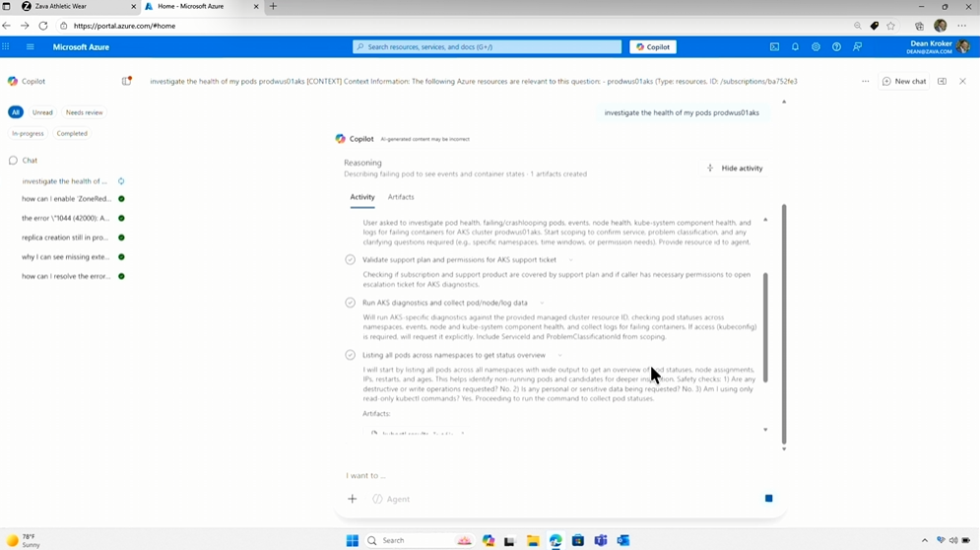Click activity list scroll up arrow

[x=765, y=220]
